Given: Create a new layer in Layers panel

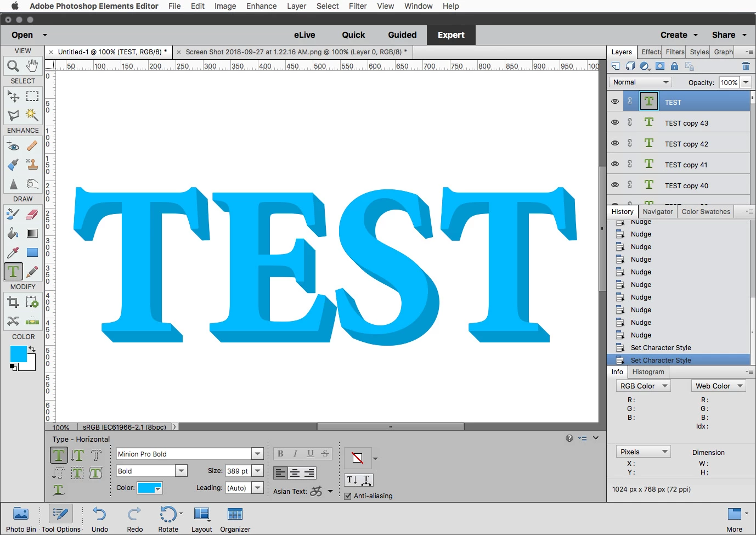Looking at the screenshot, I should 616,66.
